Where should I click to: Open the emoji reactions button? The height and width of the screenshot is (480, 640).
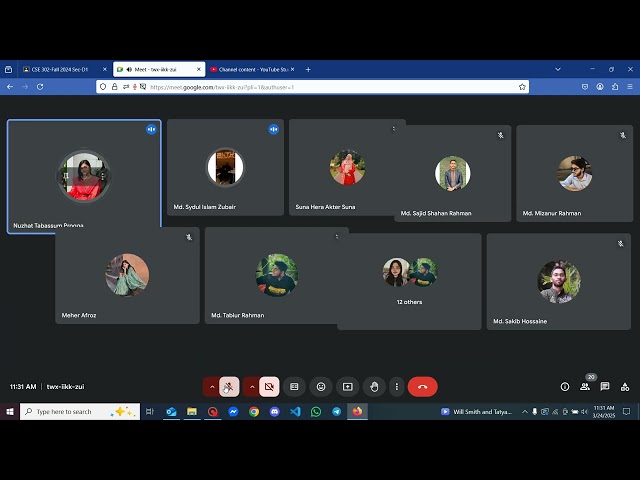coord(321,387)
